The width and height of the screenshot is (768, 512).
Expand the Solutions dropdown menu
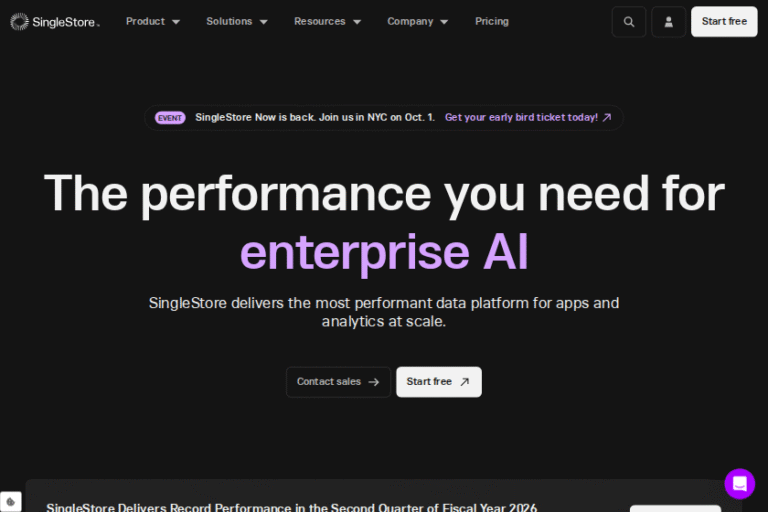(237, 21)
